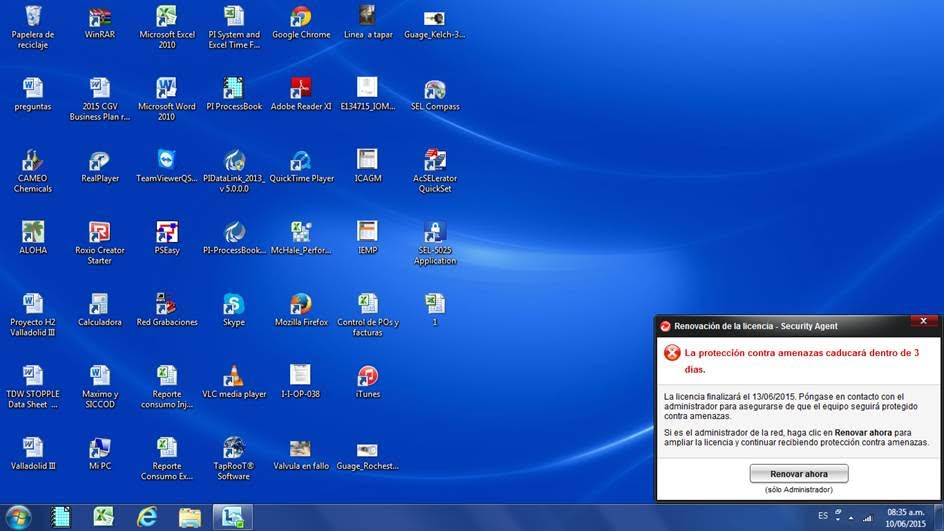Screen dimensions: 944x531
Task: Select the Linea a tapar image file
Action: tap(368, 23)
